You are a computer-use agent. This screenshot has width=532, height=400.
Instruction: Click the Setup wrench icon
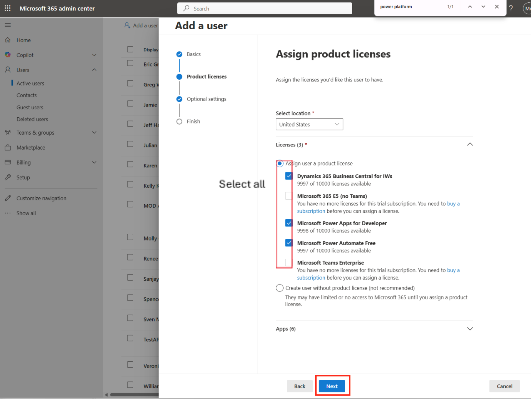(8, 178)
